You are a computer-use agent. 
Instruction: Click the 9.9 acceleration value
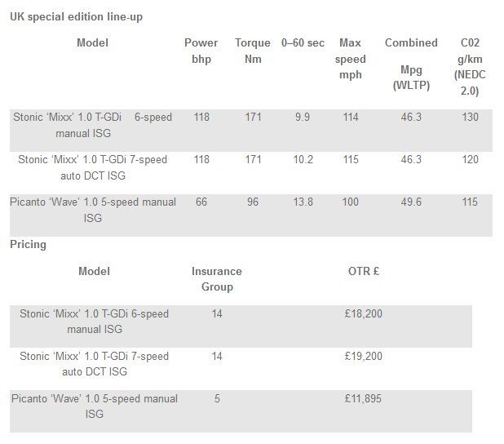[303, 117]
